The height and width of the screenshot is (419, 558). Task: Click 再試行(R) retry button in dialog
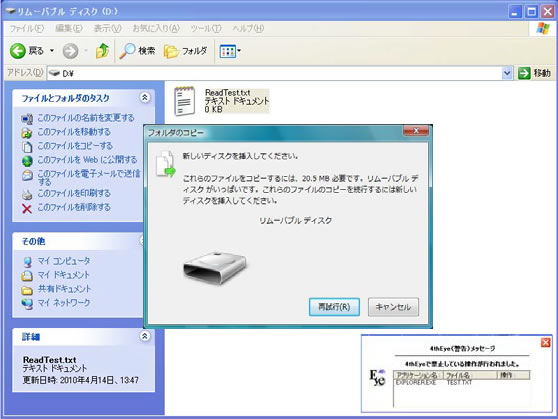334,307
